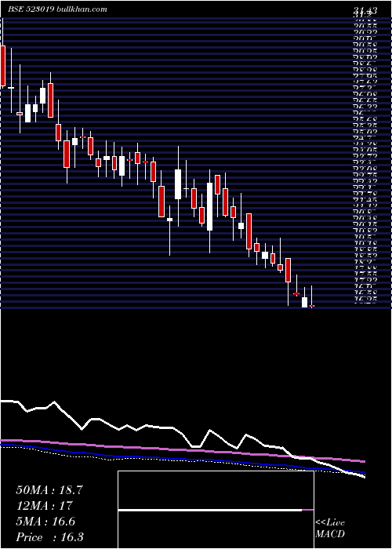
Task: Click the pink 50MA moving average line
Action: (x=182, y=451)
